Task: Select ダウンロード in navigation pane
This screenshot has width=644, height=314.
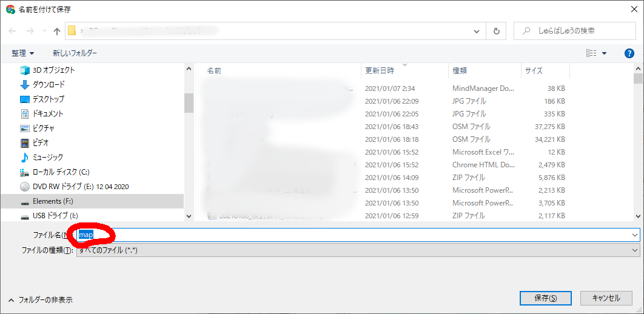Action: 49,84
